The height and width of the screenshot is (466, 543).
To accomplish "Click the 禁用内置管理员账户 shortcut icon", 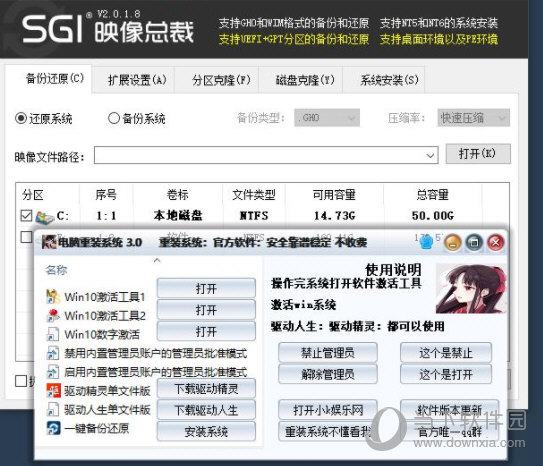I will [53, 353].
